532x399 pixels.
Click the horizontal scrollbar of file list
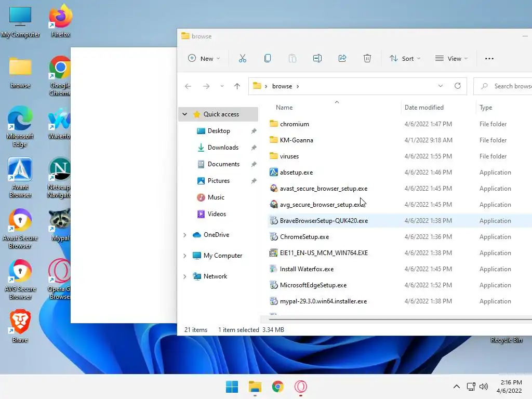coord(401,320)
